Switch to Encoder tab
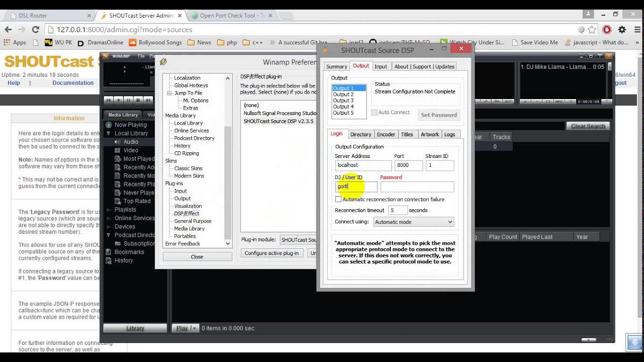644x362 pixels. 386,134
